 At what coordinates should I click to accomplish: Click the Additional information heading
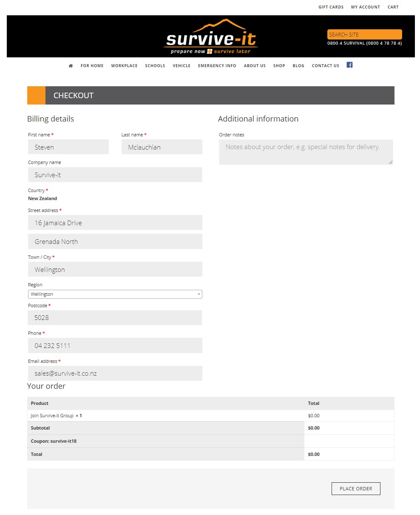pos(258,119)
